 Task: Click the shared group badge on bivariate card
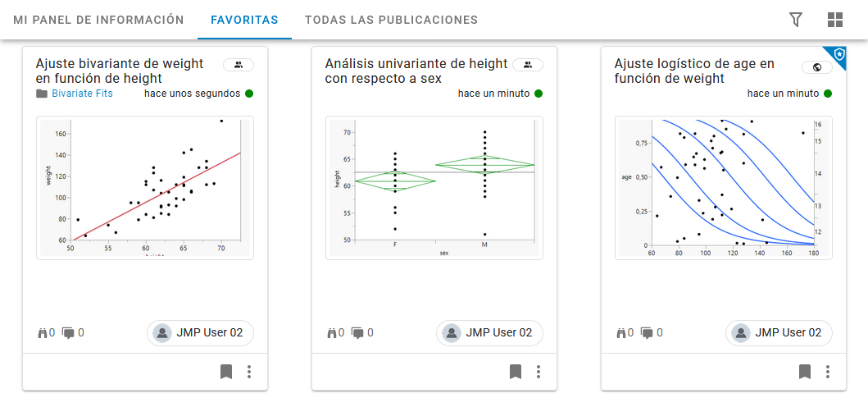[x=239, y=64]
